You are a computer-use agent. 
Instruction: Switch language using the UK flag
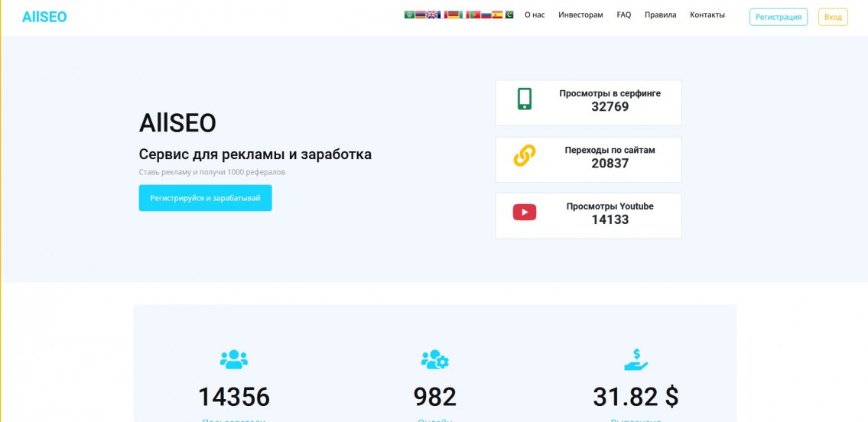[432, 15]
